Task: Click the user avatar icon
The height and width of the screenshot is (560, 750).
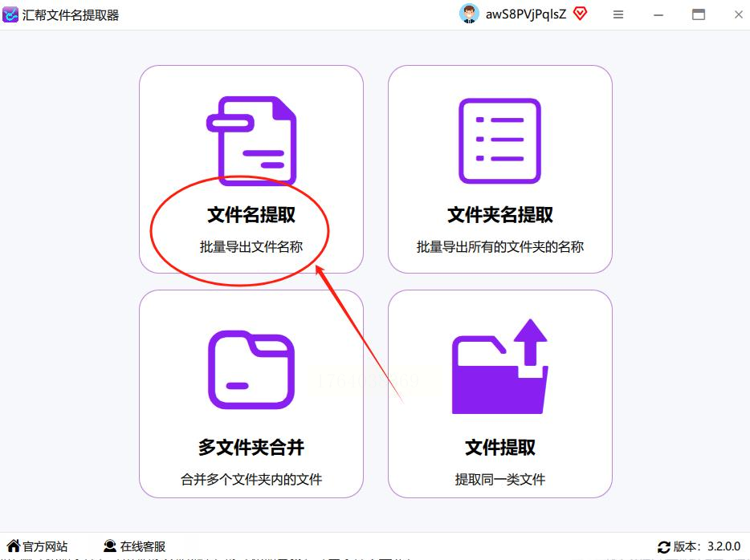Action: pos(469,14)
